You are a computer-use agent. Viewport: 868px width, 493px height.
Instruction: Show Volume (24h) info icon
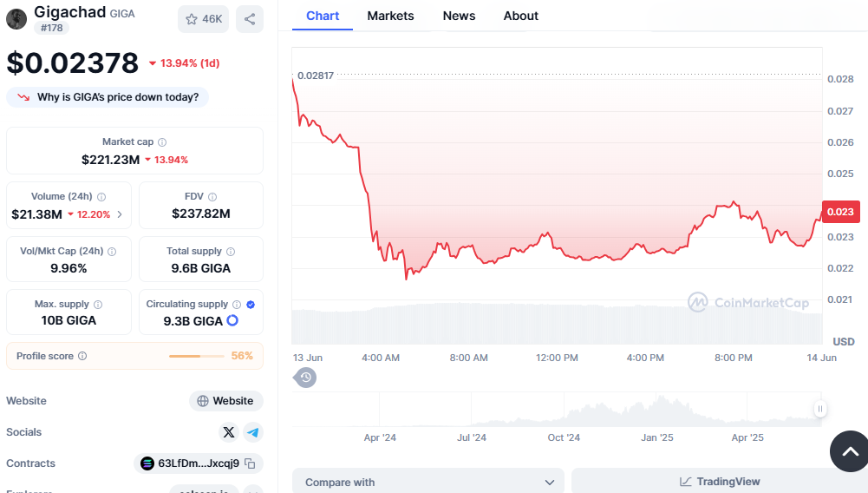(101, 197)
